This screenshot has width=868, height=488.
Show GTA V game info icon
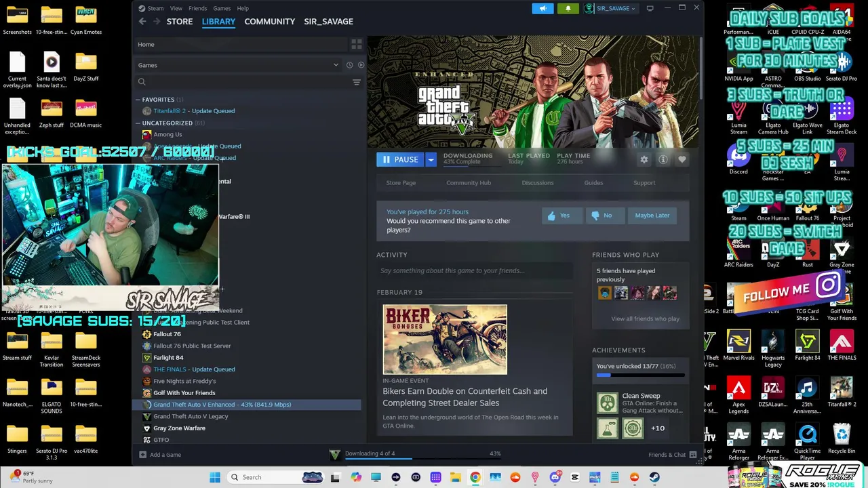click(x=663, y=160)
